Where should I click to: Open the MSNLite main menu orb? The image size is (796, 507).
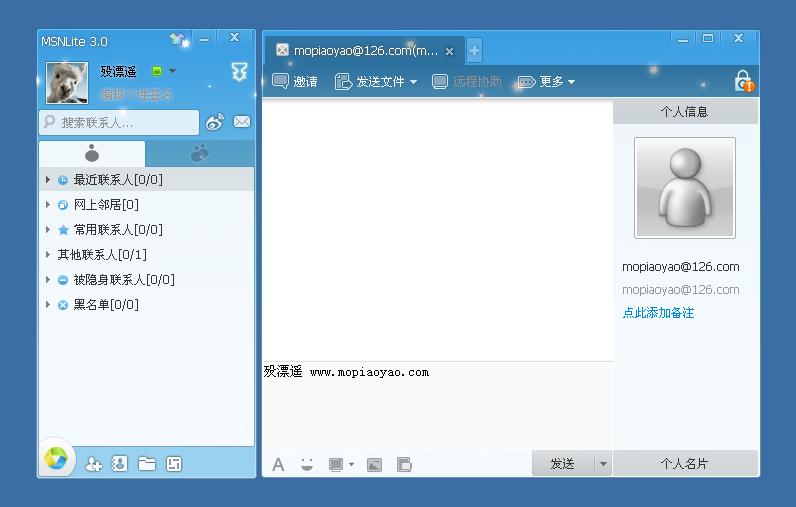(56, 458)
